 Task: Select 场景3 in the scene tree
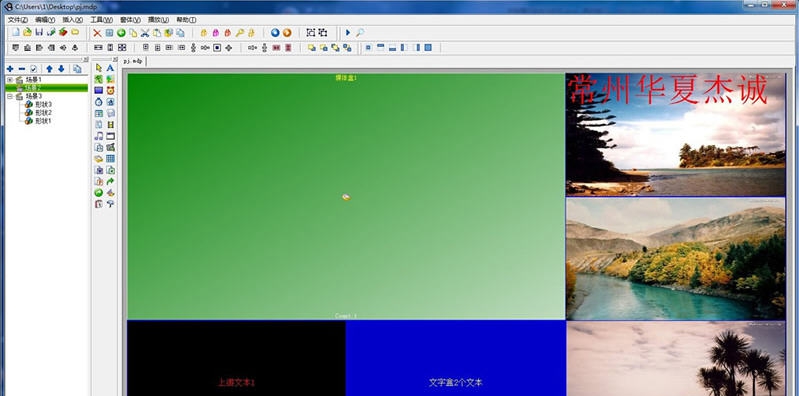pyautogui.click(x=34, y=96)
